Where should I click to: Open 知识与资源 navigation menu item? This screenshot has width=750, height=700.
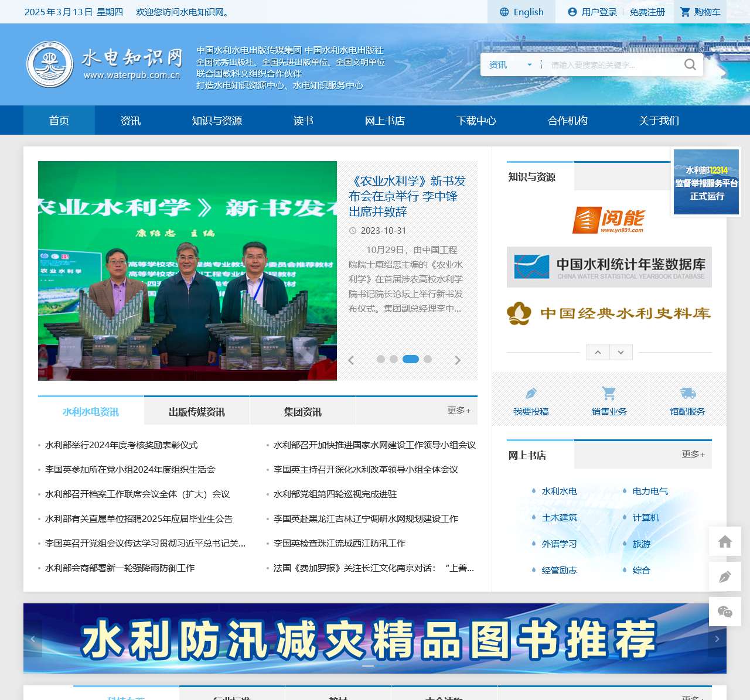click(217, 121)
